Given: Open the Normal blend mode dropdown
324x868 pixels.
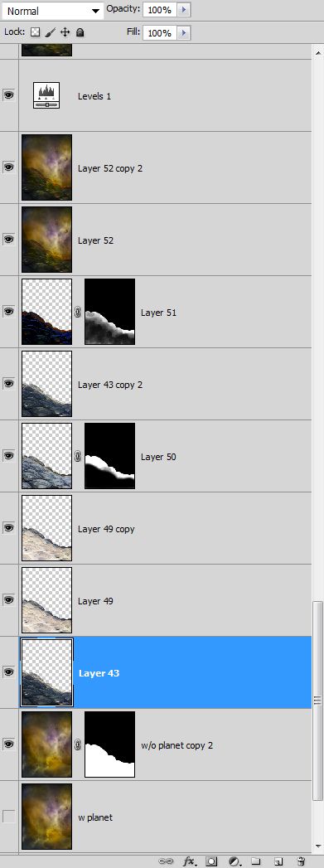Looking at the screenshot, I should [x=52, y=11].
